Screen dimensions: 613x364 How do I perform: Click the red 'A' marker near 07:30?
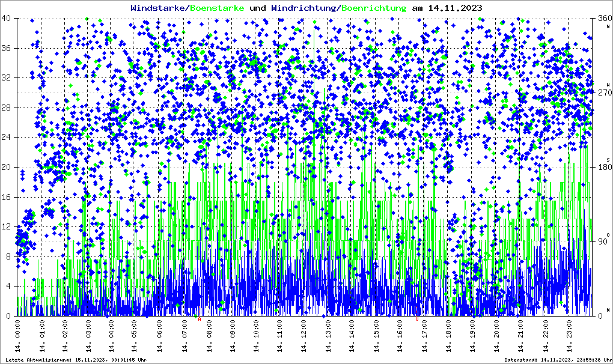pyautogui.click(x=200, y=319)
